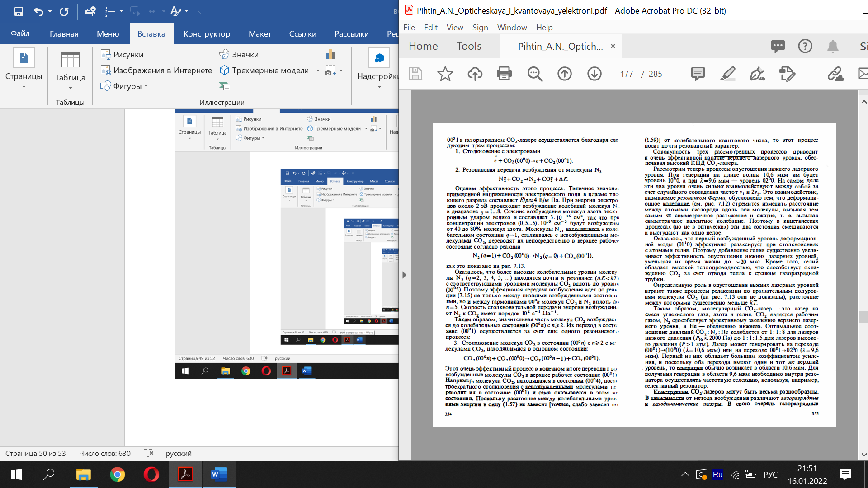This screenshot has width=868, height=488.
Task: Expand the Страницы (Pages) dropdown
Action: point(24,87)
